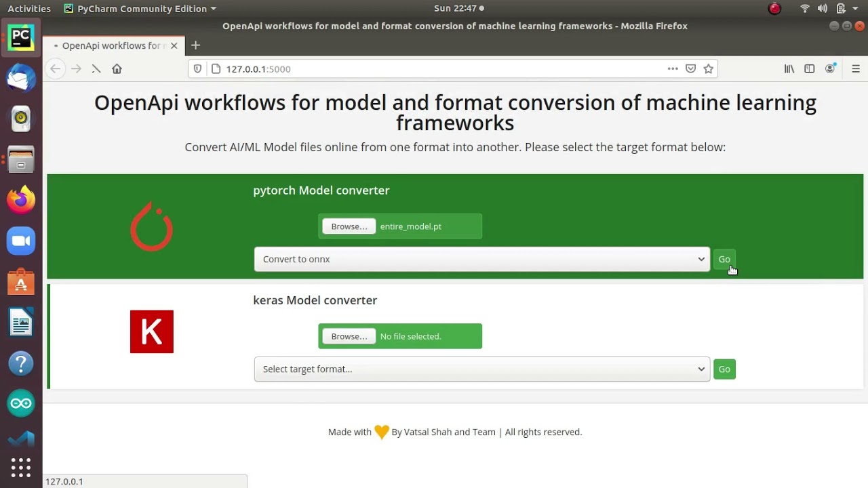Go to Firefox home page
The width and height of the screenshot is (868, 488).
117,68
